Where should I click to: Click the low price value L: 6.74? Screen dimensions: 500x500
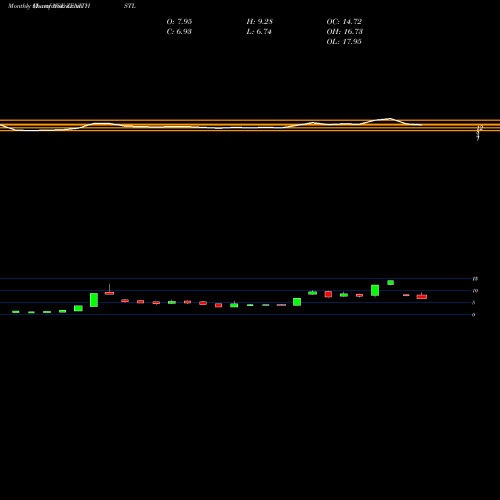(259, 32)
